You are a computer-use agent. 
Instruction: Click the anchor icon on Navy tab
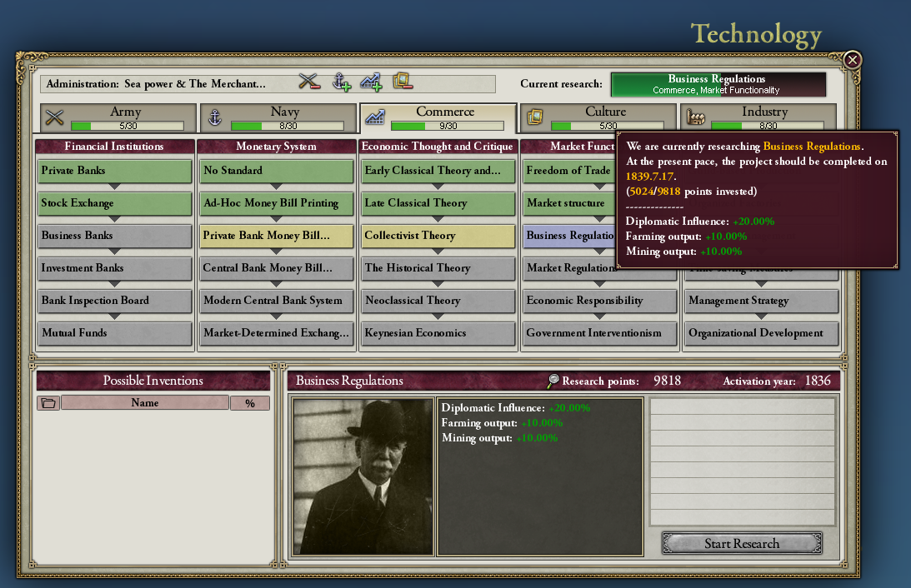point(215,117)
